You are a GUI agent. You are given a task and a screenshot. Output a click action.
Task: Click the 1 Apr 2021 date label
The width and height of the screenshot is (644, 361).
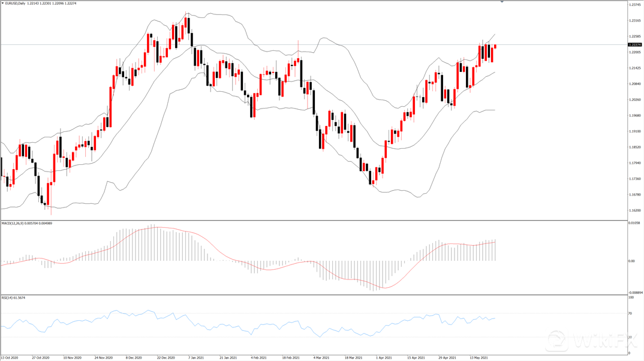point(384,357)
